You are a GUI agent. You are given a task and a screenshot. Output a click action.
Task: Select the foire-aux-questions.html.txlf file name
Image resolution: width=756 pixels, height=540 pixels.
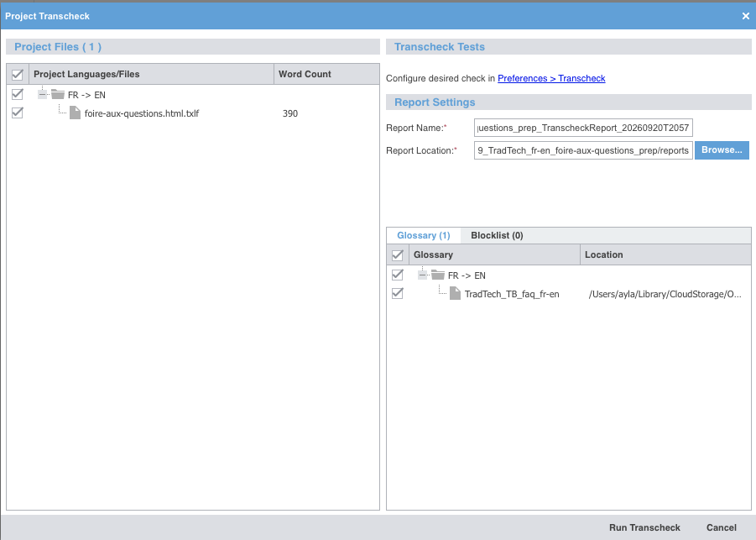tap(141, 113)
